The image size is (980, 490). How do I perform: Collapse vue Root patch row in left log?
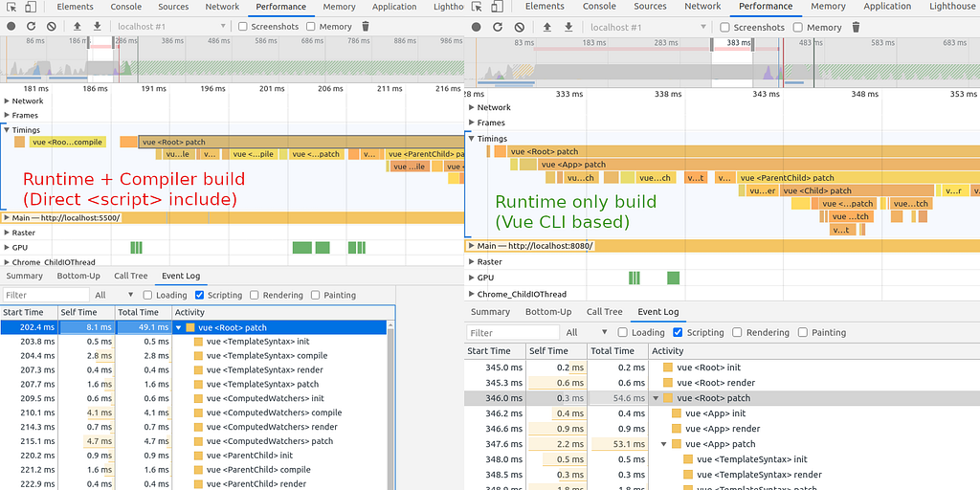(179, 327)
